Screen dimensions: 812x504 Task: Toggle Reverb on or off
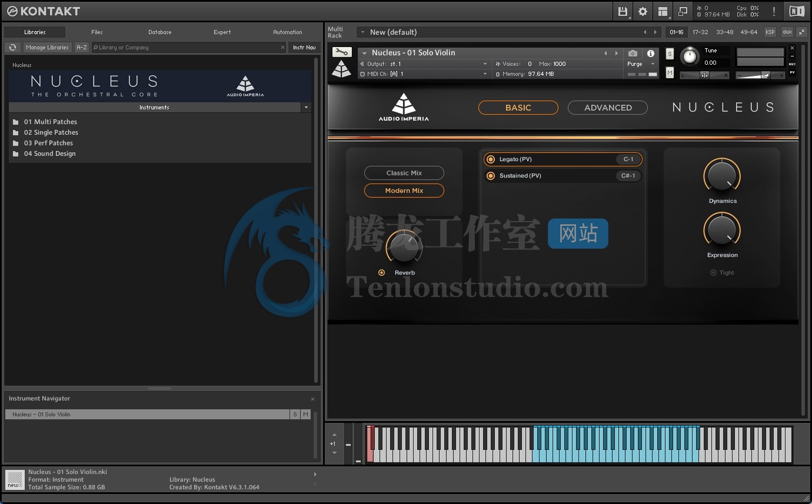[x=381, y=272]
